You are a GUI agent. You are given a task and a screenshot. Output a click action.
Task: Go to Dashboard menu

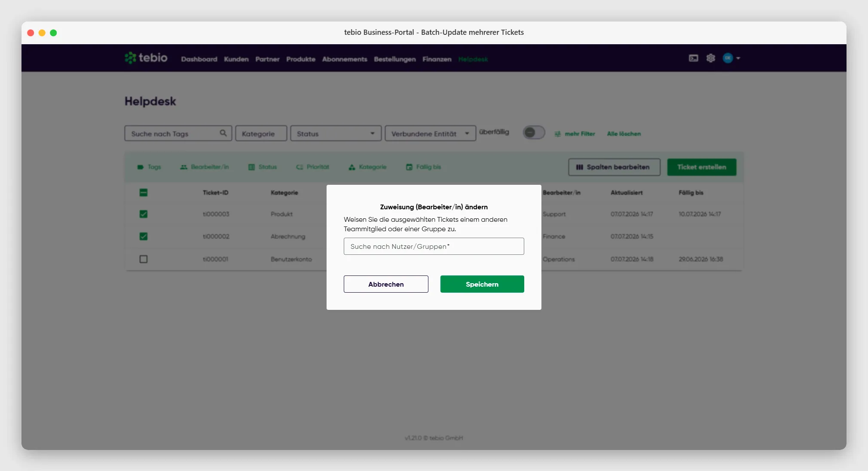199,59
